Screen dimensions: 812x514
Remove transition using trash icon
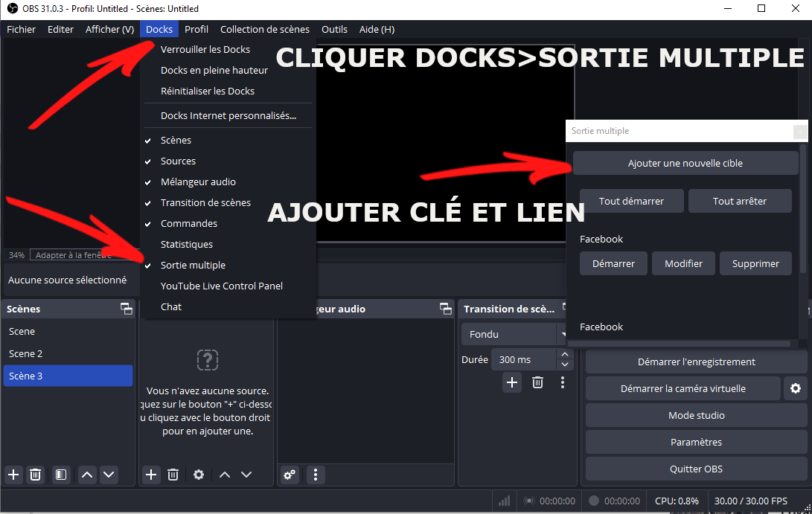537,382
